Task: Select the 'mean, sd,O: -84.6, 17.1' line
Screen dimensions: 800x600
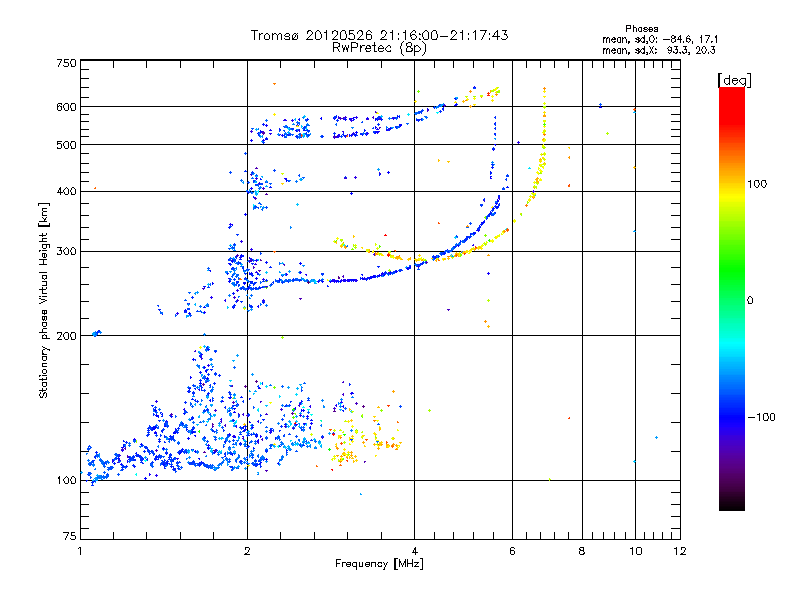Action: click(660, 39)
